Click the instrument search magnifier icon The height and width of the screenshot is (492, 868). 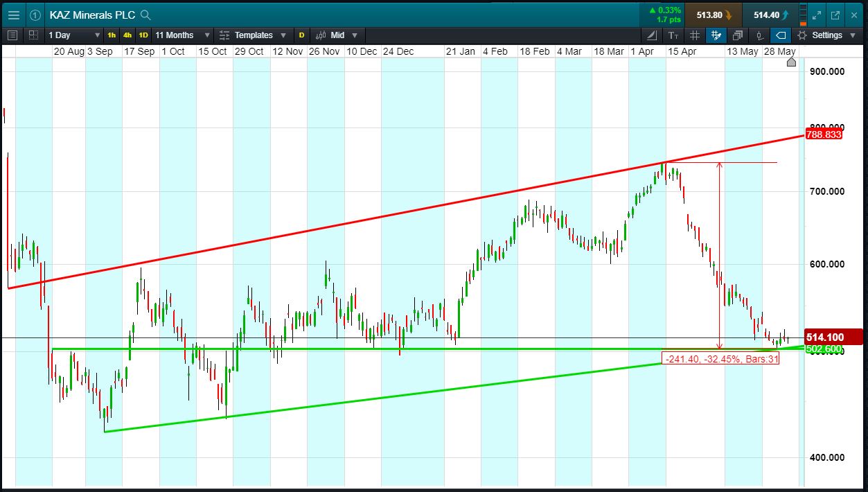[145, 15]
